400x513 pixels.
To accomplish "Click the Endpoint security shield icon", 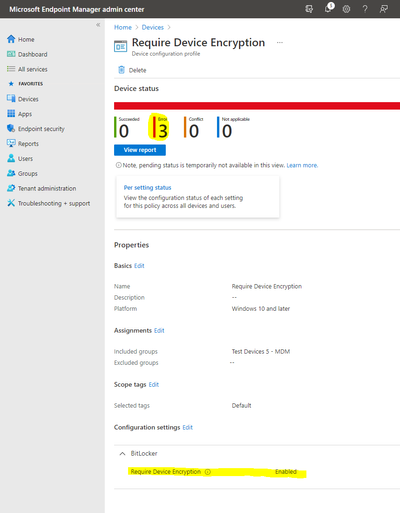I will coord(11,128).
